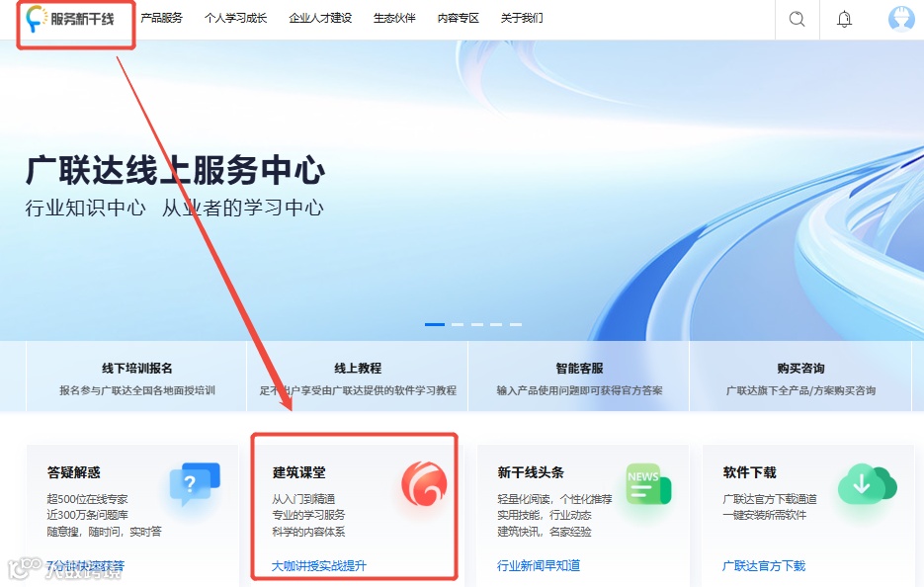Screen dimensions: 924x587
Task: Click the 服务新干线 logo
Action: [70, 19]
